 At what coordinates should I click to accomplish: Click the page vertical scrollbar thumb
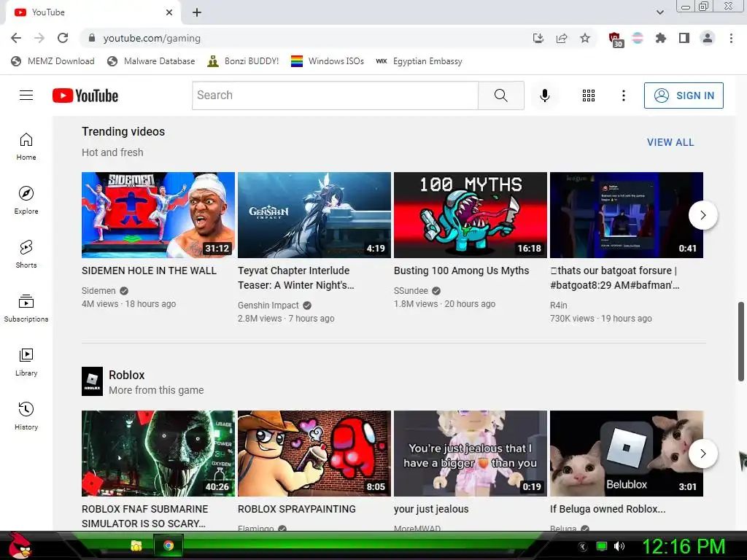tap(741, 341)
